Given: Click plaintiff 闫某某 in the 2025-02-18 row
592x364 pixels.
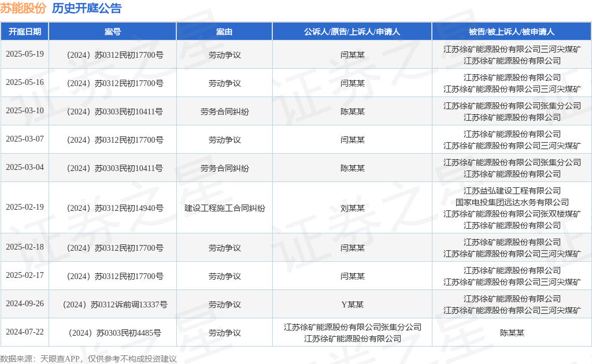Looking at the screenshot, I should pyautogui.click(x=352, y=248).
